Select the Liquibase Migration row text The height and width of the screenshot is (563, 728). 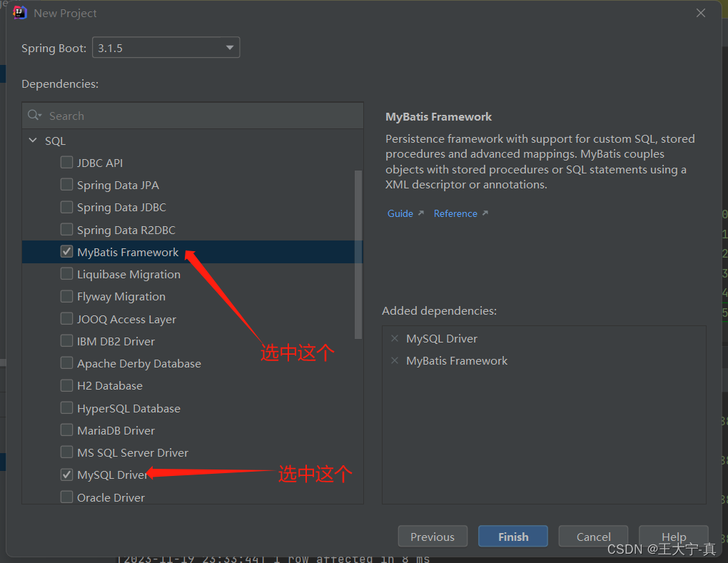click(128, 275)
